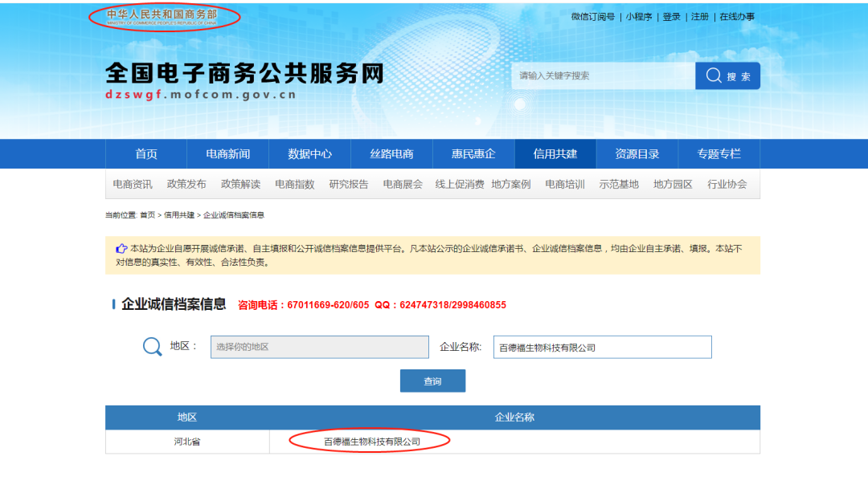Open the circled 百德福生物科技有限公司 company result
Image resolution: width=868 pixels, height=497 pixels.
tap(369, 440)
